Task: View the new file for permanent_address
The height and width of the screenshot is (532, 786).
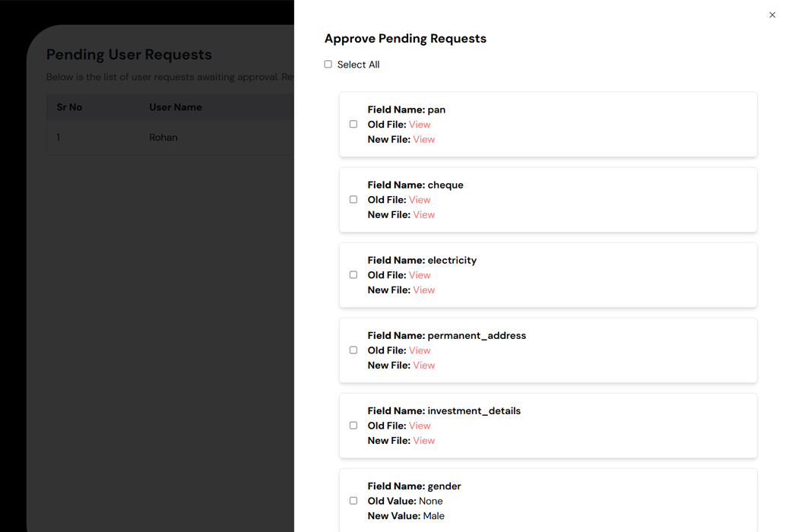Action: click(x=423, y=366)
